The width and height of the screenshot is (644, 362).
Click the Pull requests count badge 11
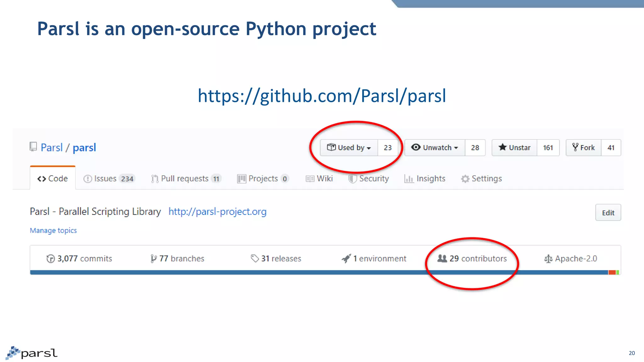click(x=216, y=179)
